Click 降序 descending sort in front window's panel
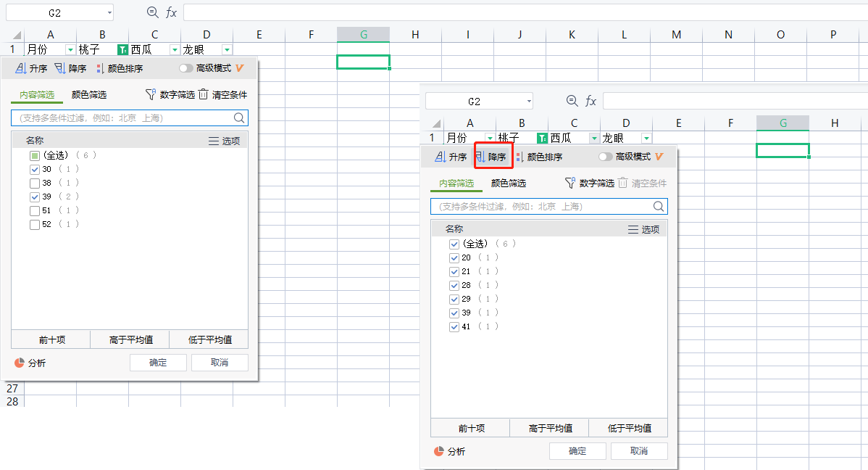 [x=491, y=157]
